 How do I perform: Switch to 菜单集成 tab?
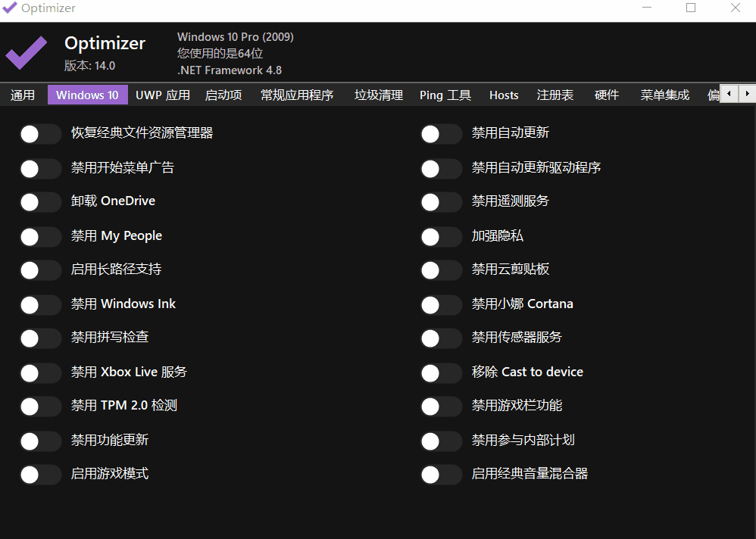point(665,95)
